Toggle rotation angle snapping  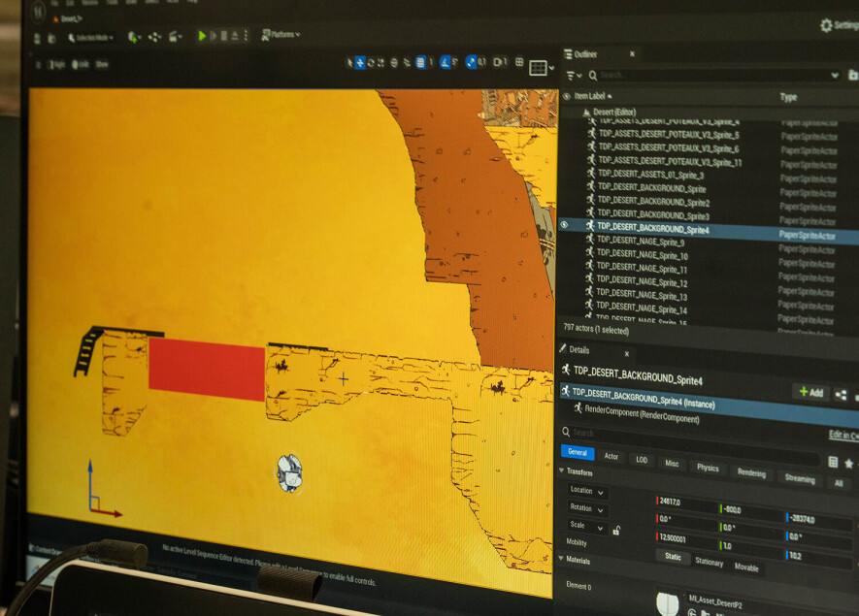[x=446, y=63]
